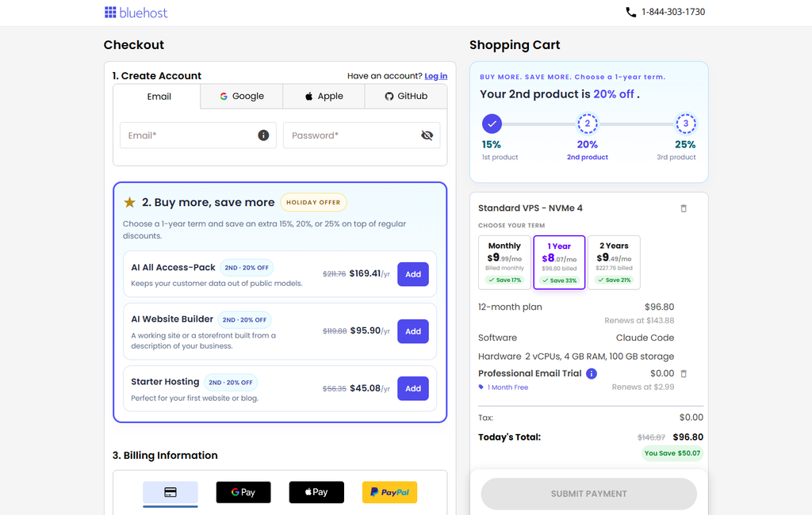Select the Monthly term option
The height and width of the screenshot is (515, 812).
504,262
